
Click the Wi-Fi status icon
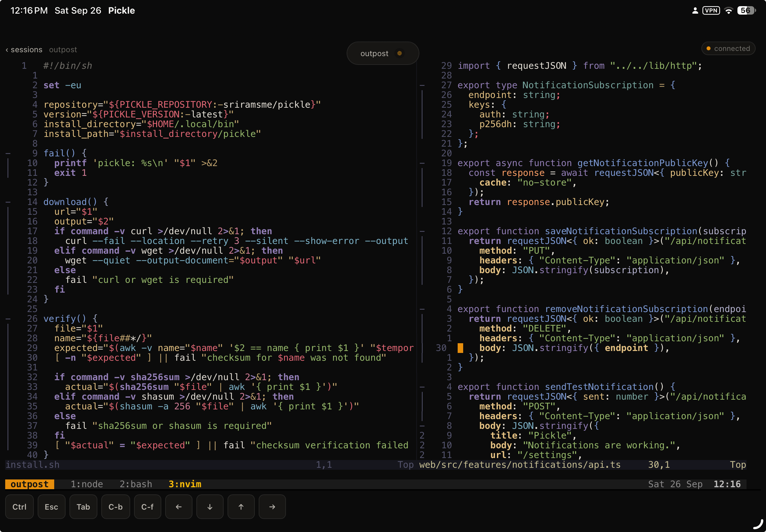[729, 11]
